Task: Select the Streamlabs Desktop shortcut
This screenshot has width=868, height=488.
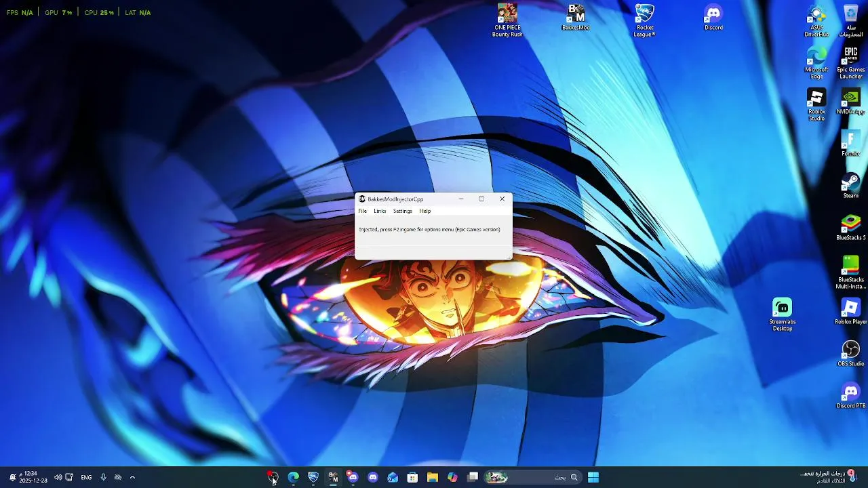Action: pyautogui.click(x=783, y=315)
